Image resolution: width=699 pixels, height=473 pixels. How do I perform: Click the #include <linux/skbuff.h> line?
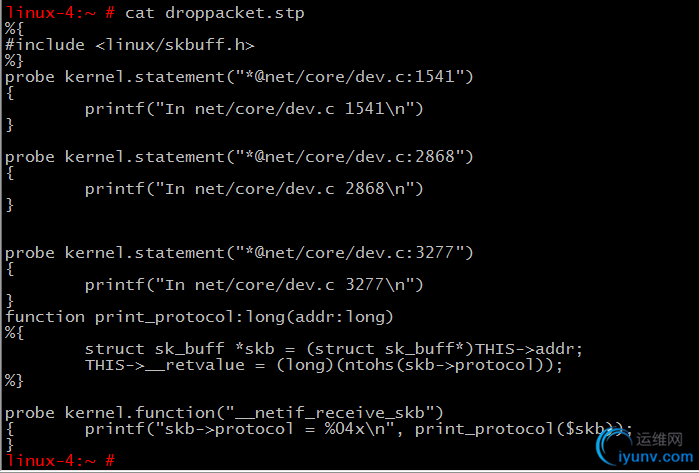130,45
